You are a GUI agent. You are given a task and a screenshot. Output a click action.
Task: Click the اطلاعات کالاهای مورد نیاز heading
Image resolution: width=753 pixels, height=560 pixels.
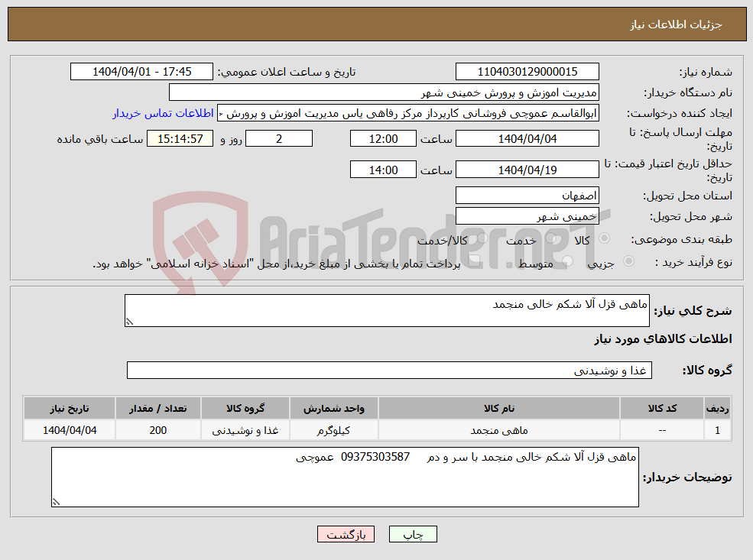click(664, 339)
